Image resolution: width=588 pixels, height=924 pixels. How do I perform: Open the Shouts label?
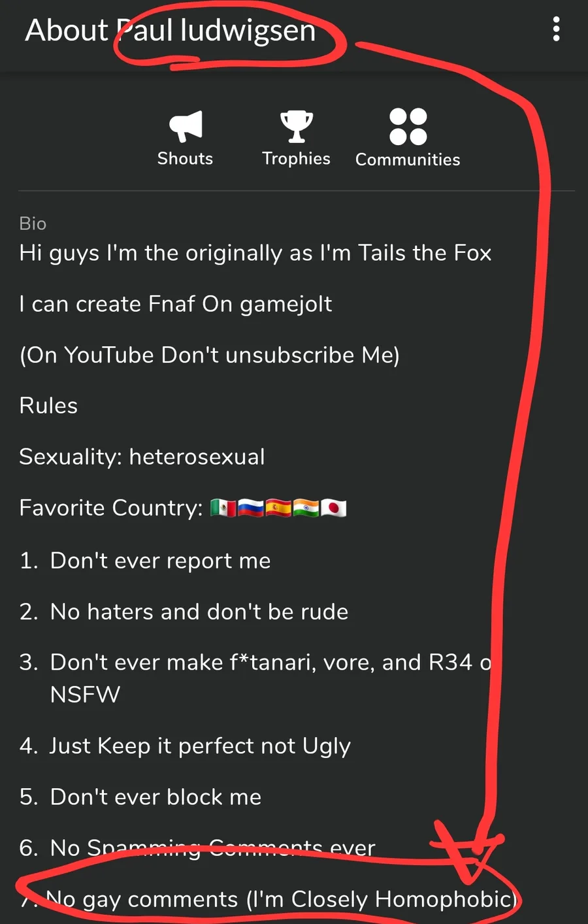coord(186,159)
